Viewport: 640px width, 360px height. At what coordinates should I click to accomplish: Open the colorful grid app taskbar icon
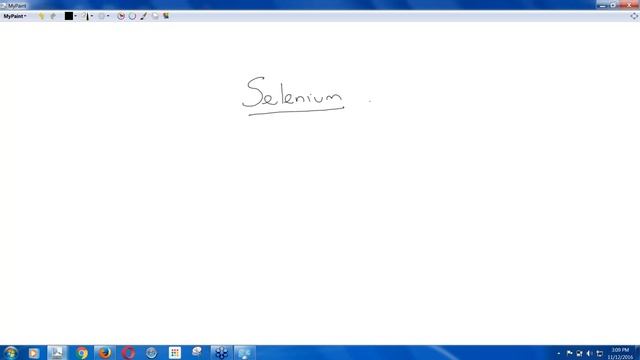pos(175,353)
